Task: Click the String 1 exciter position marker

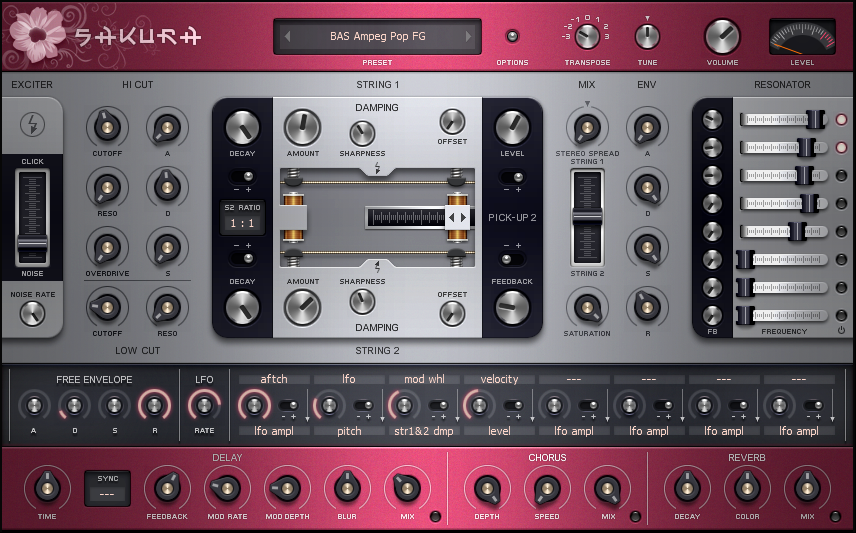Action: tap(378, 168)
